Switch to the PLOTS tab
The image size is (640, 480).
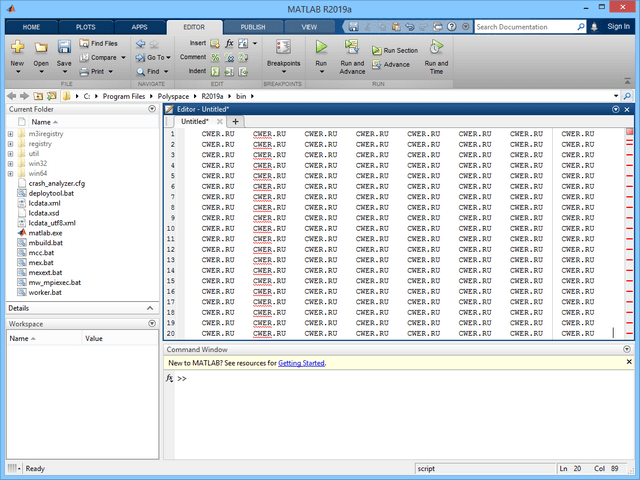click(87, 28)
